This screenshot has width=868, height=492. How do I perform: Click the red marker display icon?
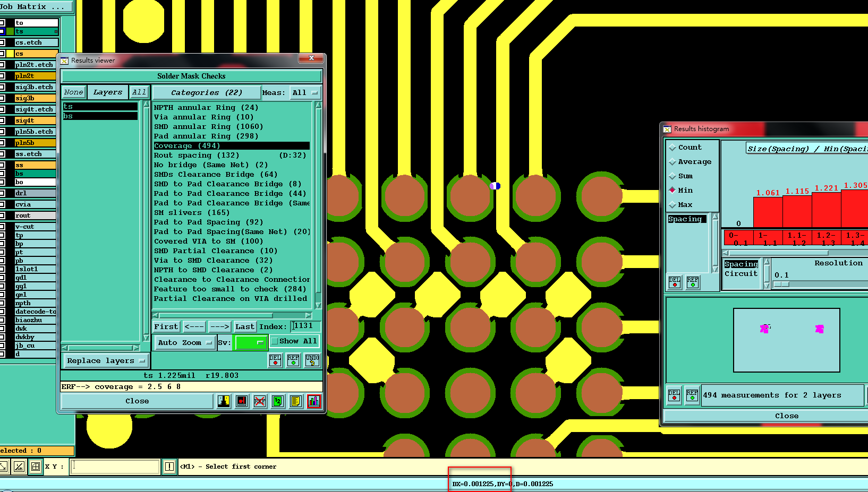click(242, 401)
